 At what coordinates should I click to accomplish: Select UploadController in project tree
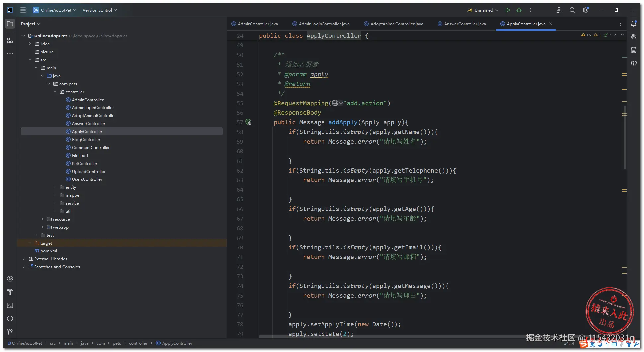point(89,171)
